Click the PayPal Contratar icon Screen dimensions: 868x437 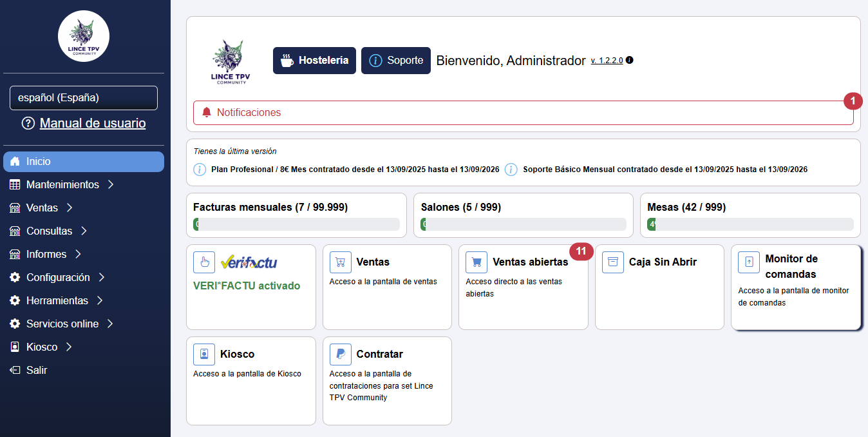coord(341,354)
